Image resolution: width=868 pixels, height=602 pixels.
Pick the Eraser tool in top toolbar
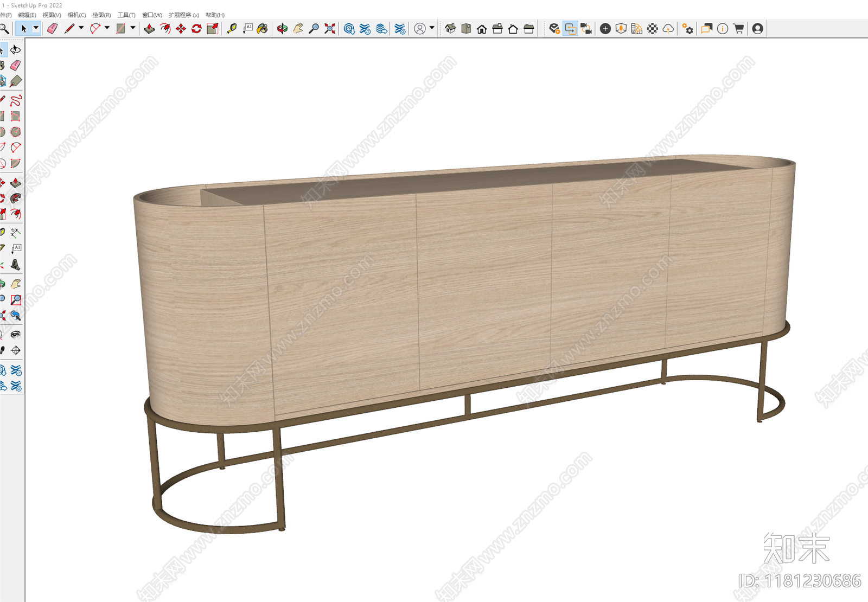pyautogui.click(x=52, y=29)
